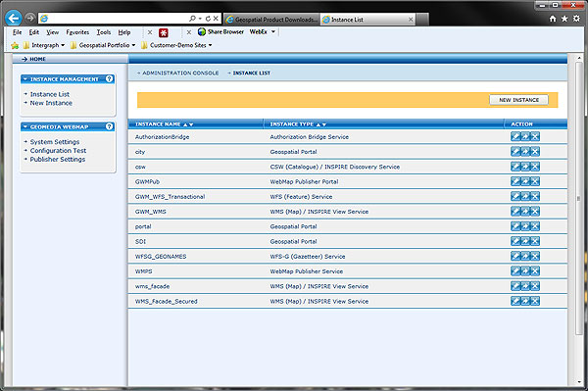The image size is (588, 391).
Task: Open System Settings link
Action: pos(55,142)
